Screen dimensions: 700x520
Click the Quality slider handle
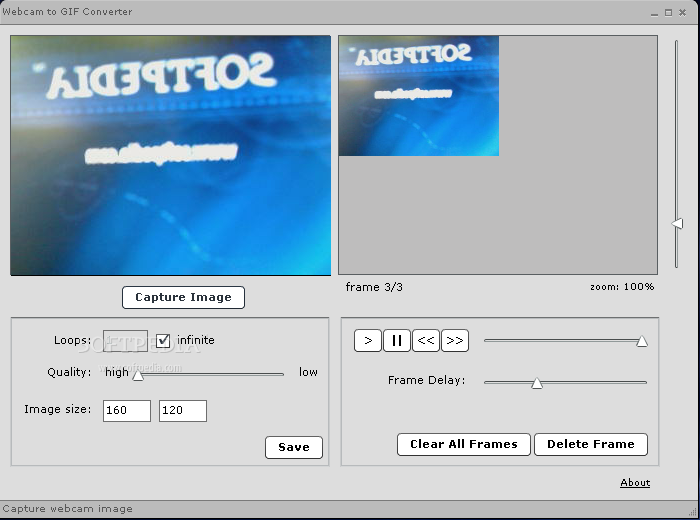pos(138,375)
